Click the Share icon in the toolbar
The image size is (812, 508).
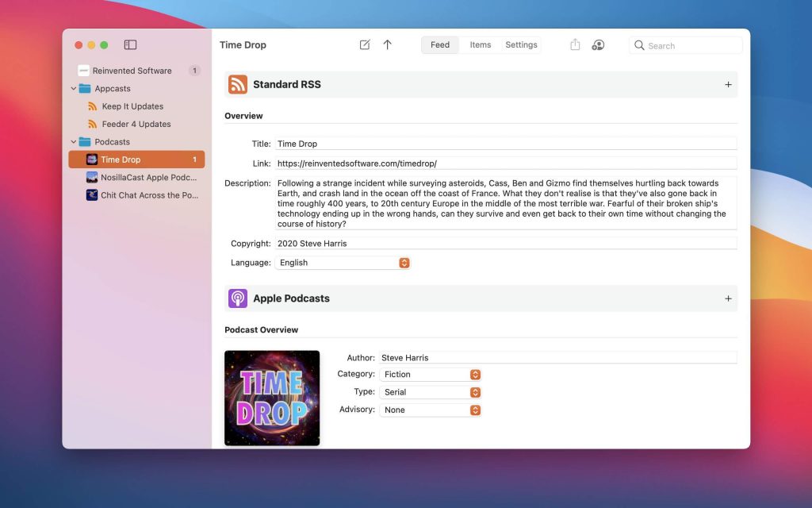574,45
